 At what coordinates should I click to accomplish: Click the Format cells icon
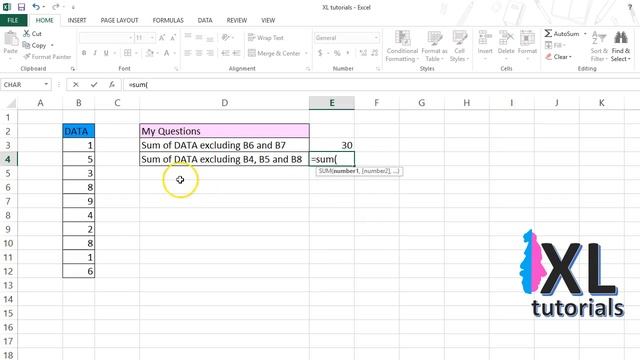coord(527,38)
